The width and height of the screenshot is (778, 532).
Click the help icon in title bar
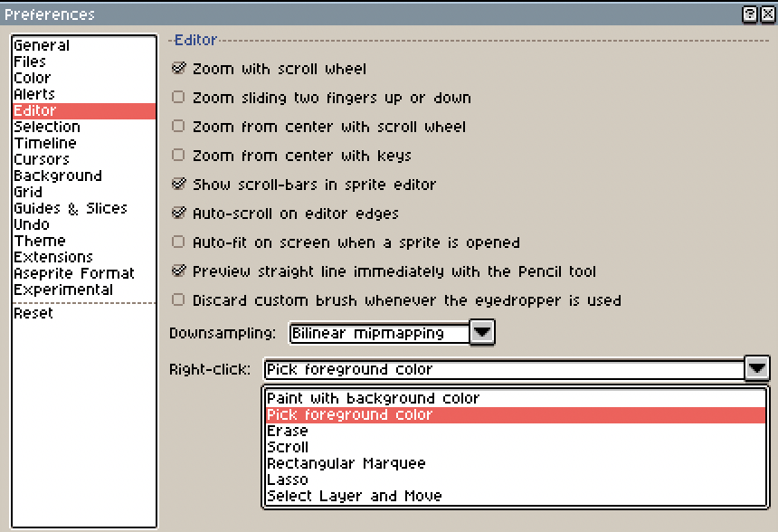pyautogui.click(x=749, y=14)
